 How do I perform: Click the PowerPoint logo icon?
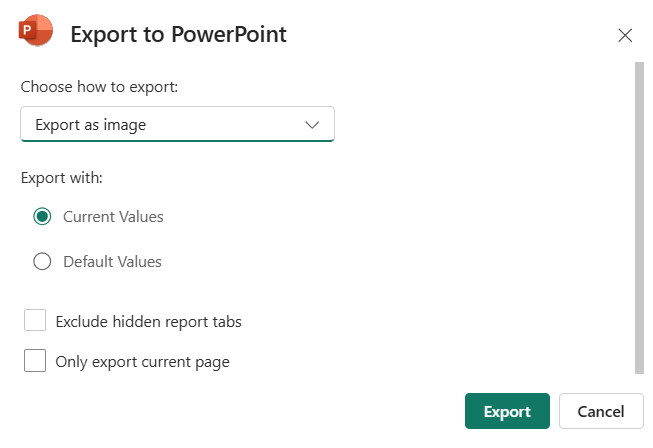click(x=37, y=33)
